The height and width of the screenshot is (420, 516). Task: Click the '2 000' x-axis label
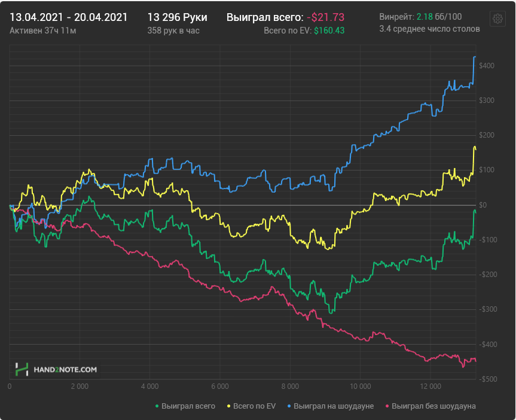[80, 386]
